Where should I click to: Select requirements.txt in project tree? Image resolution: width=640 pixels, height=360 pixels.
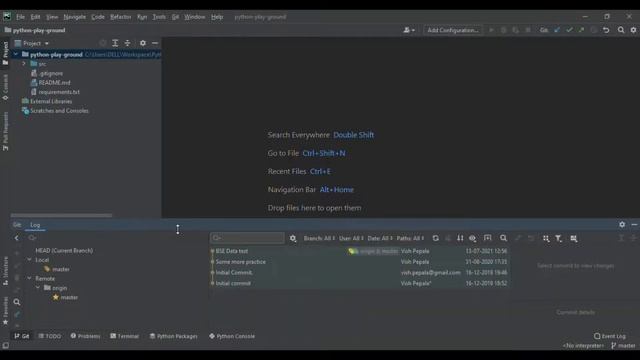point(59,92)
